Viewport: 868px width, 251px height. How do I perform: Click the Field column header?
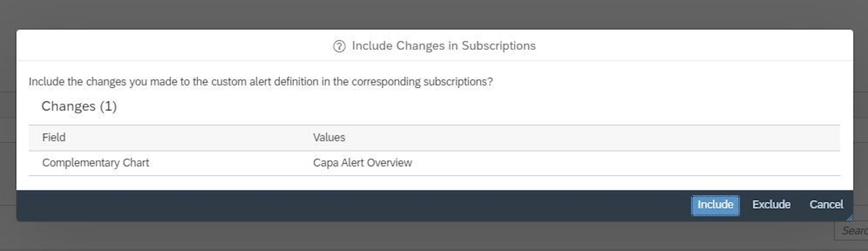tap(54, 138)
